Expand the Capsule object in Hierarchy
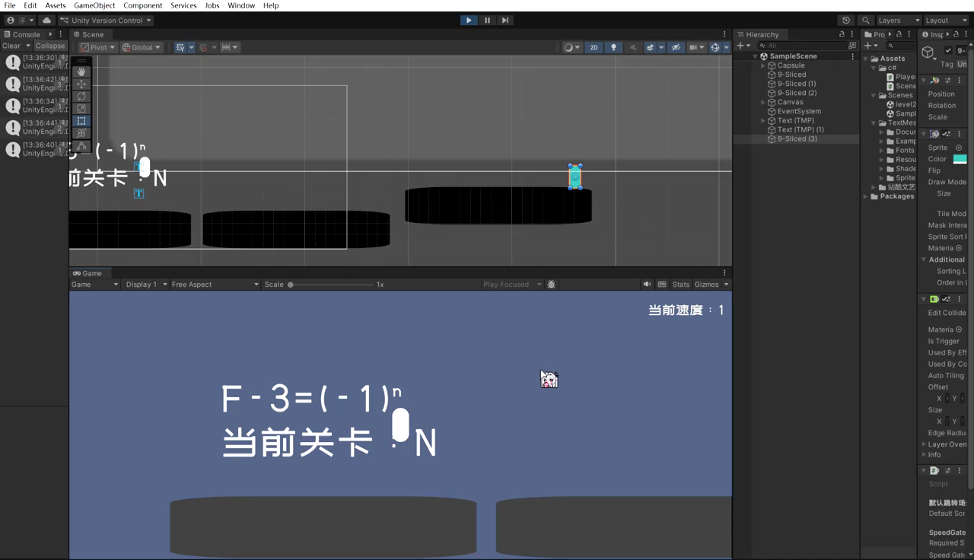 [x=763, y=65]
